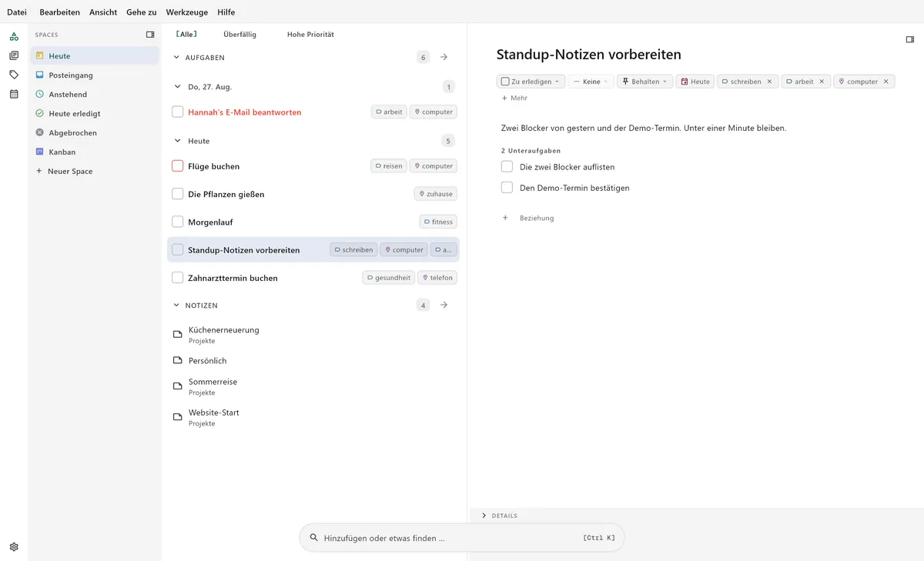Focus the 'Hinzufügen oder etwas finden' search field
Image resolution: width=924 pixels, height=561 pixels.
tap(462, 538)
